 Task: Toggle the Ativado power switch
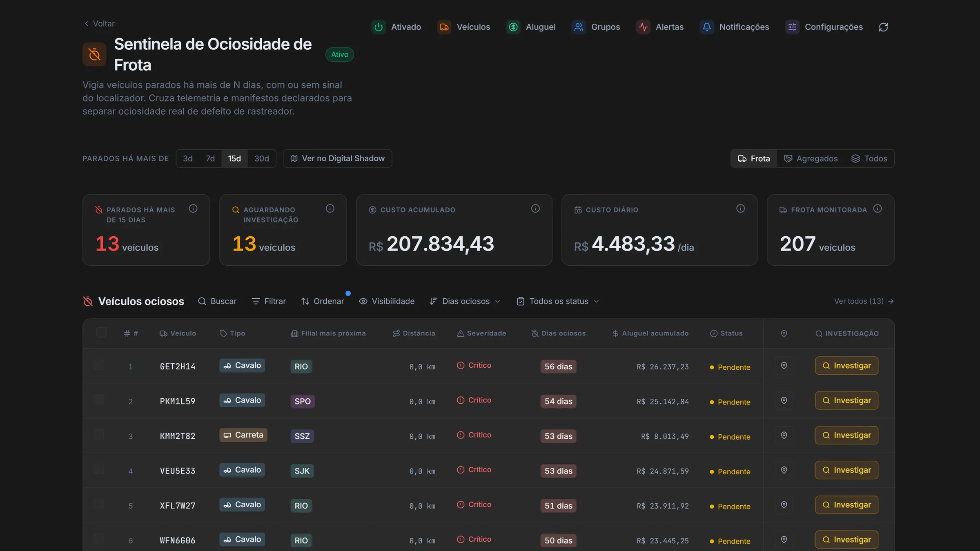tap(396, 27)
